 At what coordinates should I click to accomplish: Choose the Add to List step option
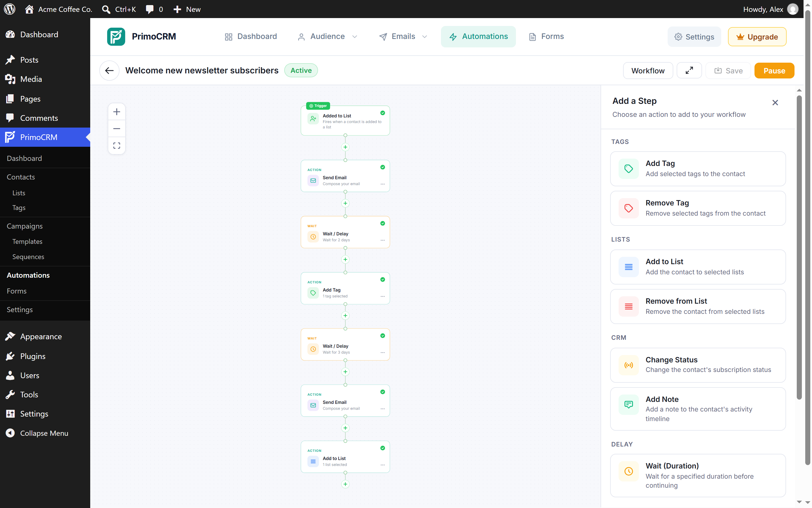[698, 267]
